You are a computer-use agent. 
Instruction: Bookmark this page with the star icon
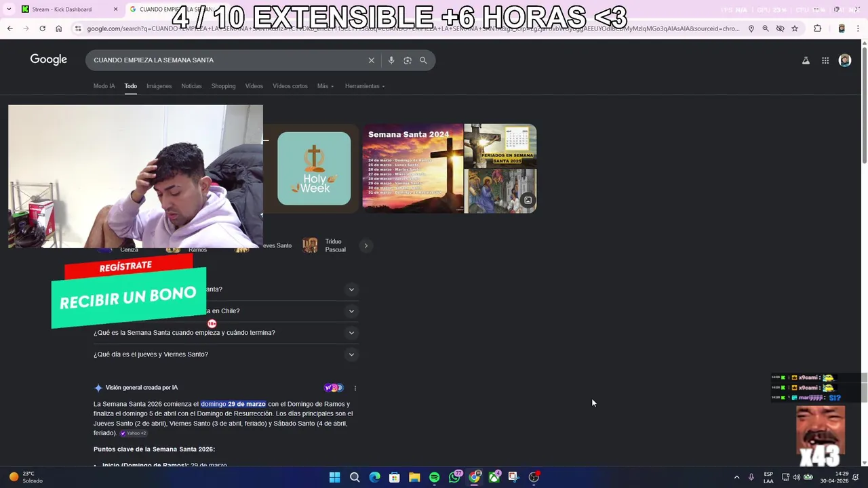click(x=795, y=28)
